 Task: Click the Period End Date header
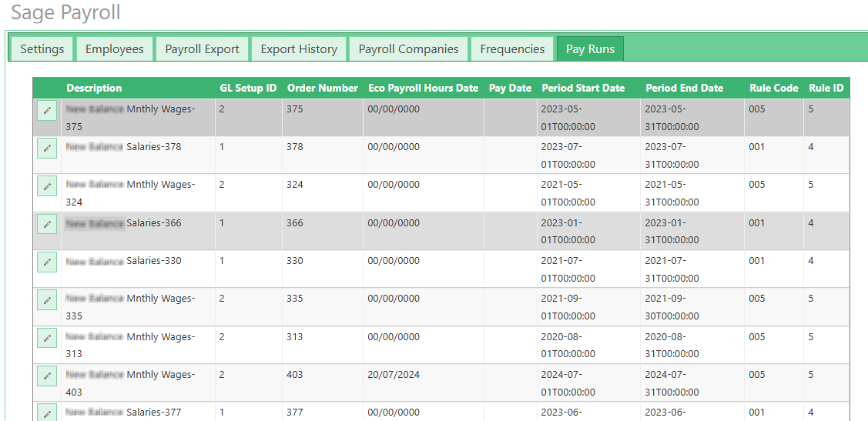pyautogui.click(x=684, y=88)
